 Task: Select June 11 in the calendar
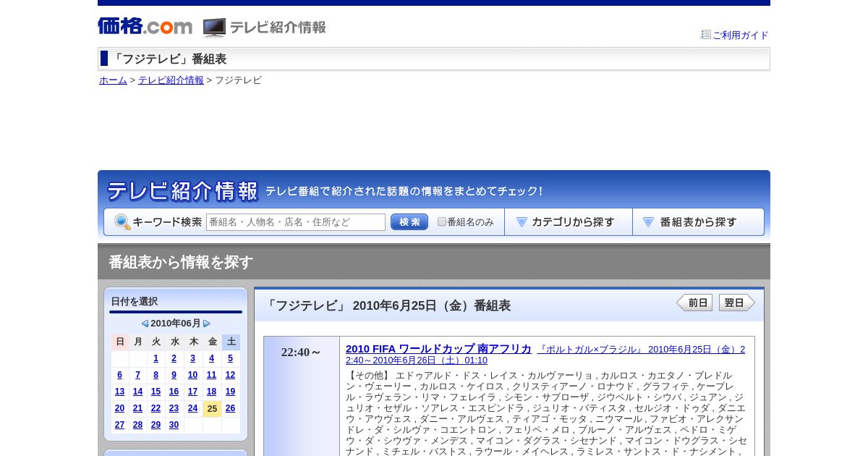coord(211,375)
